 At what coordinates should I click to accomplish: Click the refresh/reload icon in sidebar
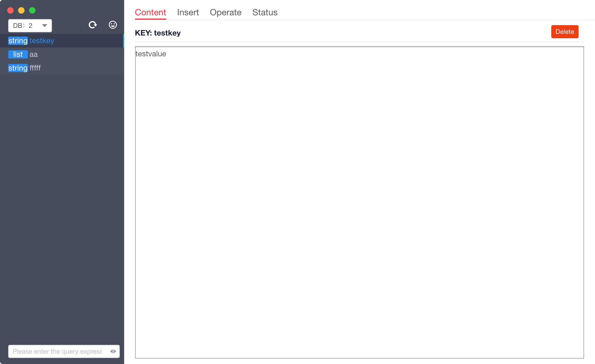click(x=93, y=25)
